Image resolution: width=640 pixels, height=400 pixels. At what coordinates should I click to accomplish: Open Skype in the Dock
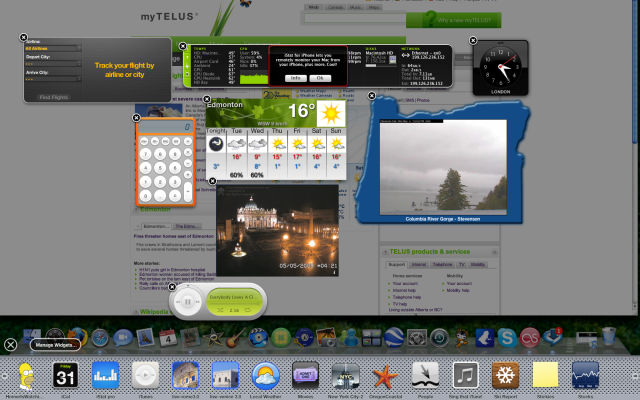(x=507, y=338)
